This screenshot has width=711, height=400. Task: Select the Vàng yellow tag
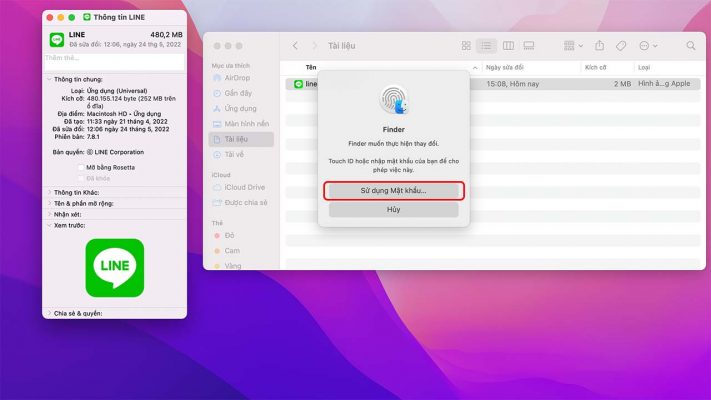(241, 266)
